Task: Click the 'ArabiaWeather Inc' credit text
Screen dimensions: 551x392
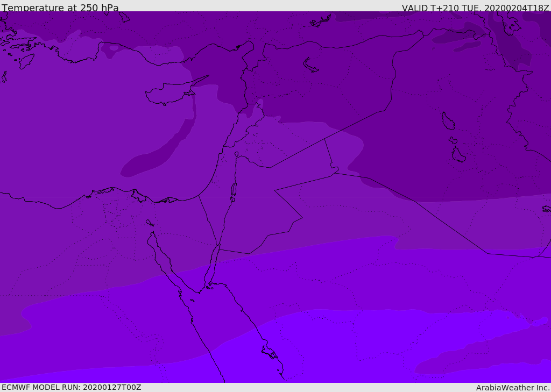Action: click(x=513, y=388)
